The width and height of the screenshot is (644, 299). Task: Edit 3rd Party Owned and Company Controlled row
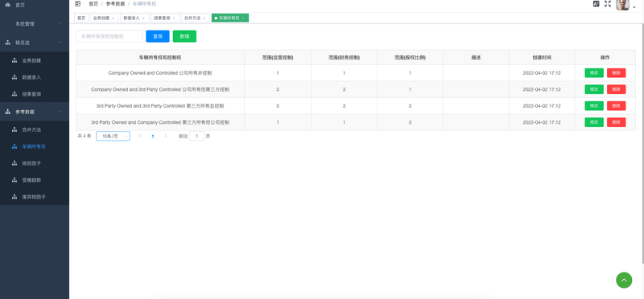(594, 122)
